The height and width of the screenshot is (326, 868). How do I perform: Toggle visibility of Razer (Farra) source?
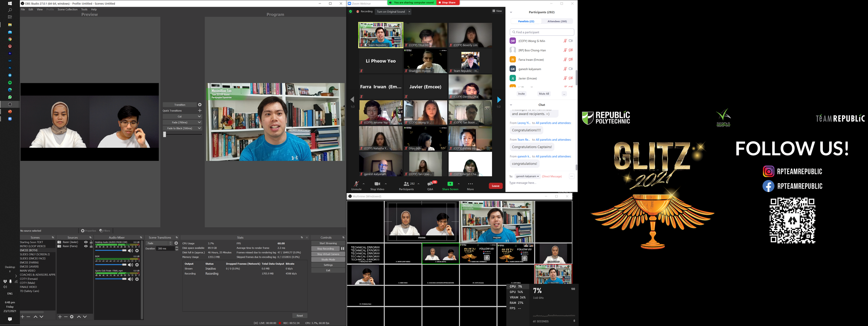(x=86, y=246)
